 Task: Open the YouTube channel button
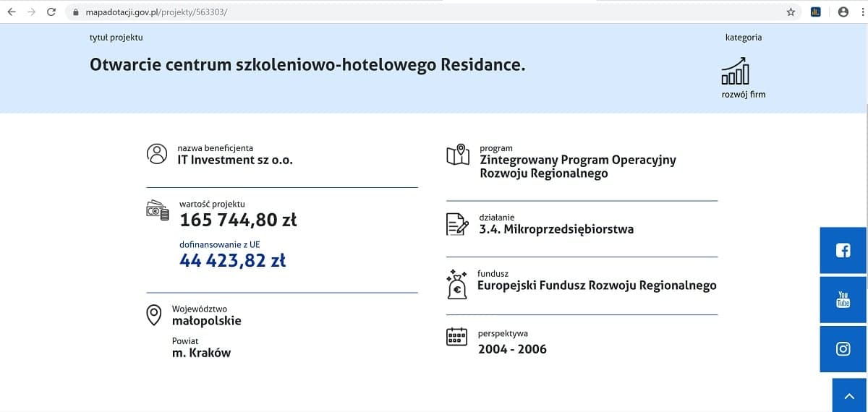[843, 299]
